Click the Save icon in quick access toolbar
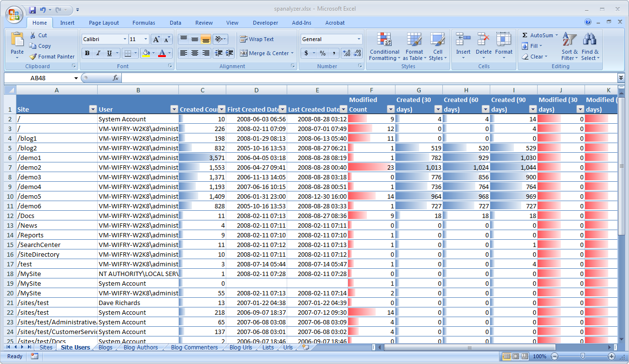The height and width of the screenshot is (364, 629). [x=32, y=10]
